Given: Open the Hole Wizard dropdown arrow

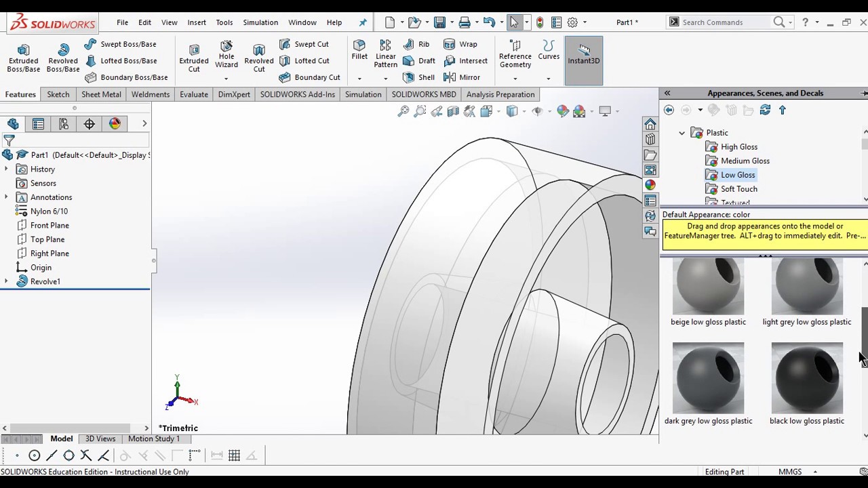Looking at the screenshot, I should (x=226, y=79).
